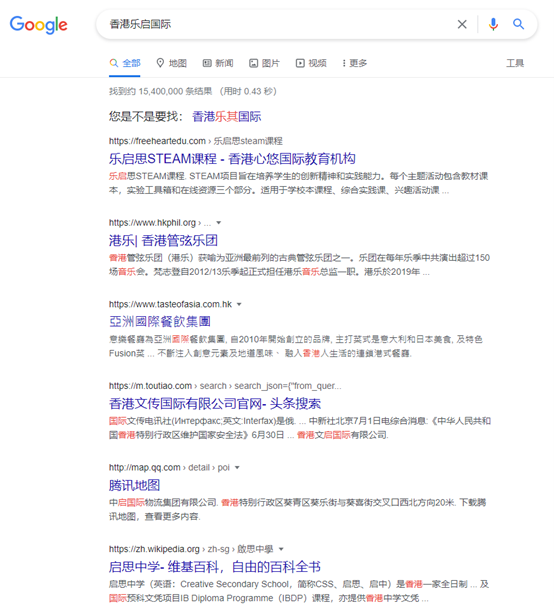Screen dimensions: 554x605
Task: Click the Google logo
Action: click(x=39, y=25)
